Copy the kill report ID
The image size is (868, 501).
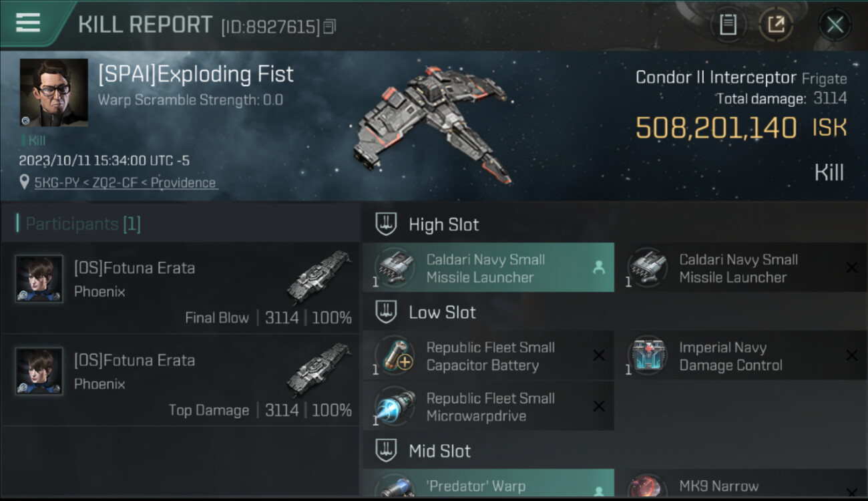pos(329,27)
